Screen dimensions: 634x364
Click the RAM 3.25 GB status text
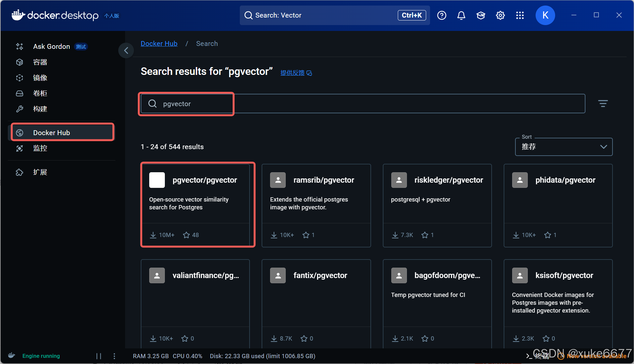[x=151, y=356]
